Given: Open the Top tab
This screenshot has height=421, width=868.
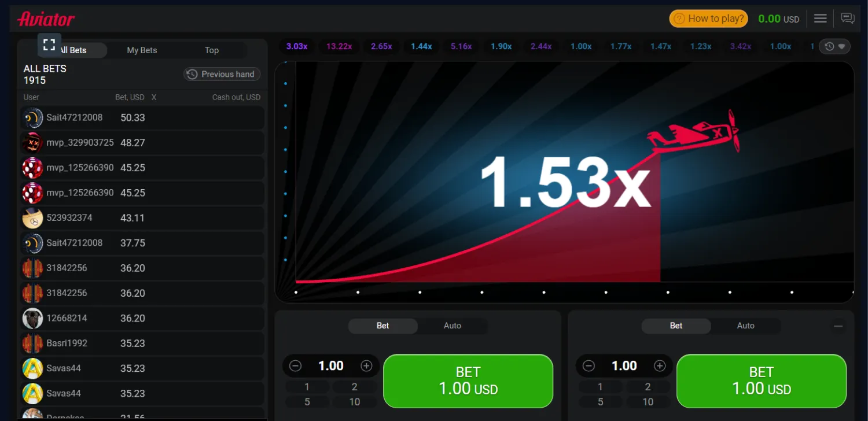Looking at the screenshot, I should tap(212, 50).
